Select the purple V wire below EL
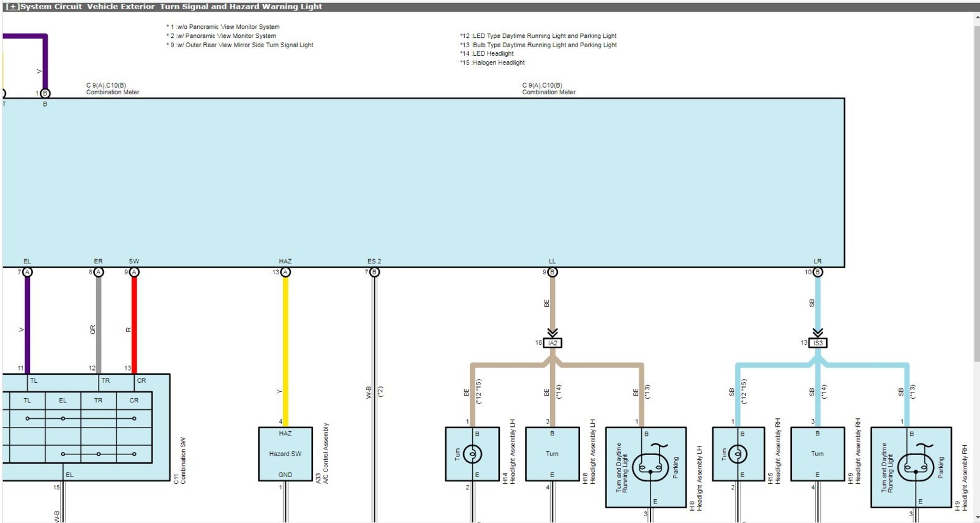 coord(27,325)
